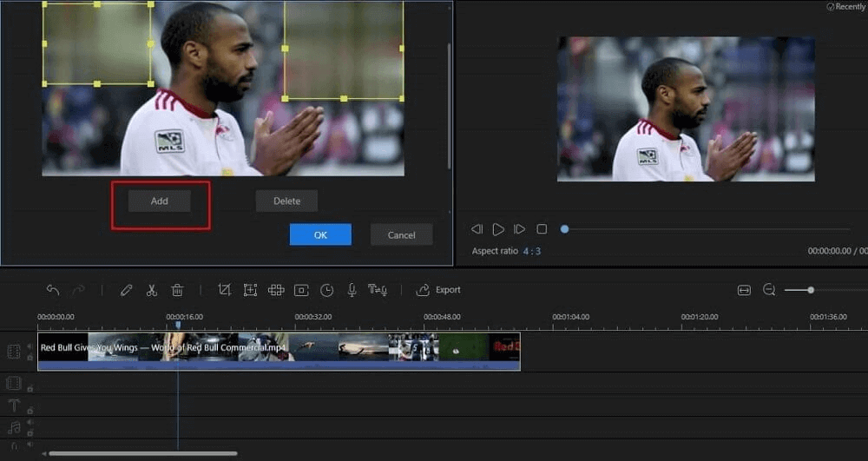This screenshot has width=868, height=461.
Task: Click the Export button in the toolbar
Action: coord(439,290)
